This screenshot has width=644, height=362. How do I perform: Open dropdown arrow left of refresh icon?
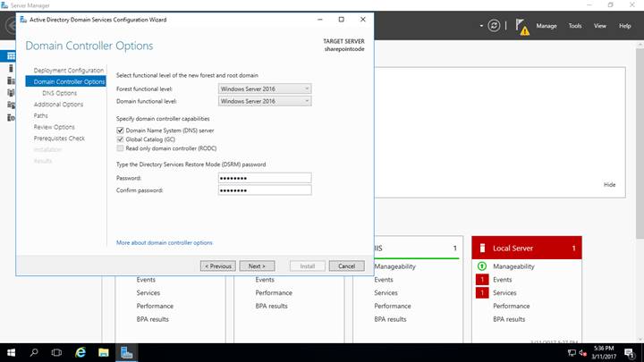pos(481,26)
